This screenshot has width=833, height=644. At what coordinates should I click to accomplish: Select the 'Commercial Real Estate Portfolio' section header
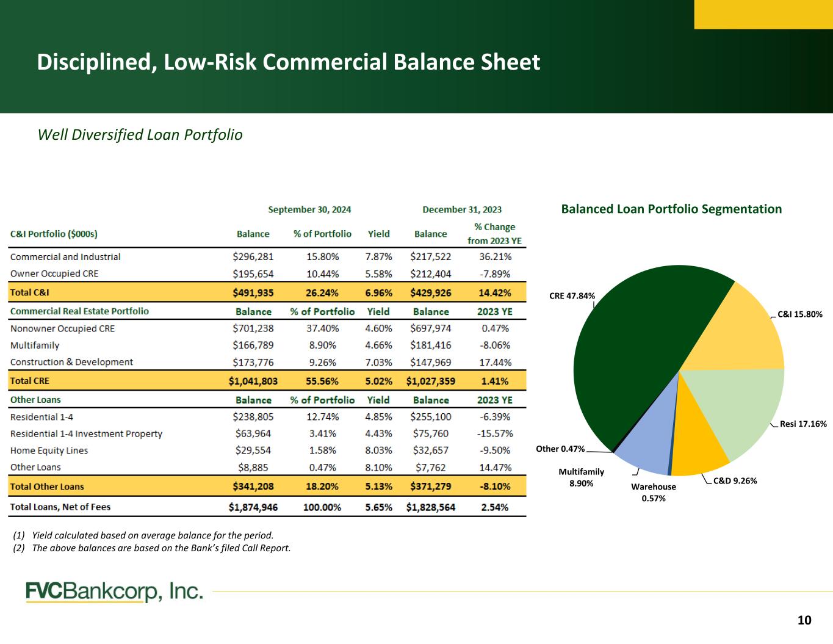click(x=79, y=311)
